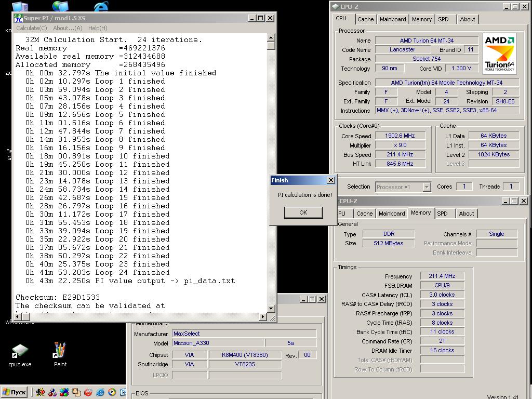Switch to About tab in upper CPU-Z
532x399 pixels.
[x=467, y=19]
